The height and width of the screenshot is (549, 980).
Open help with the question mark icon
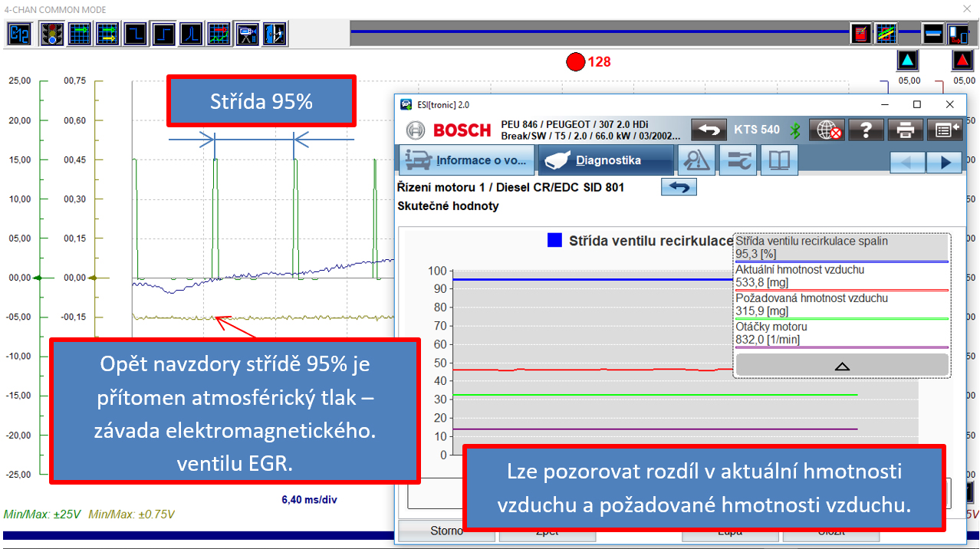tap(866, 130)
